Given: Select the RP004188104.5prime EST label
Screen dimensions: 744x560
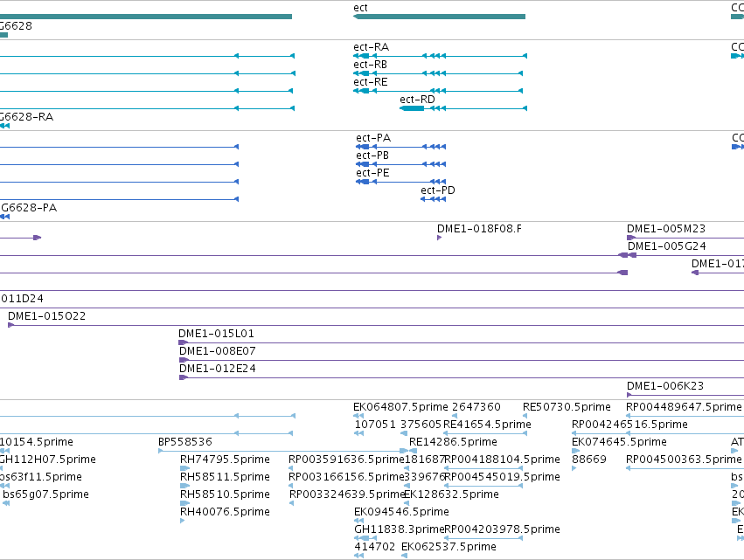Looking at the screenshot, I should pos(502,460).
